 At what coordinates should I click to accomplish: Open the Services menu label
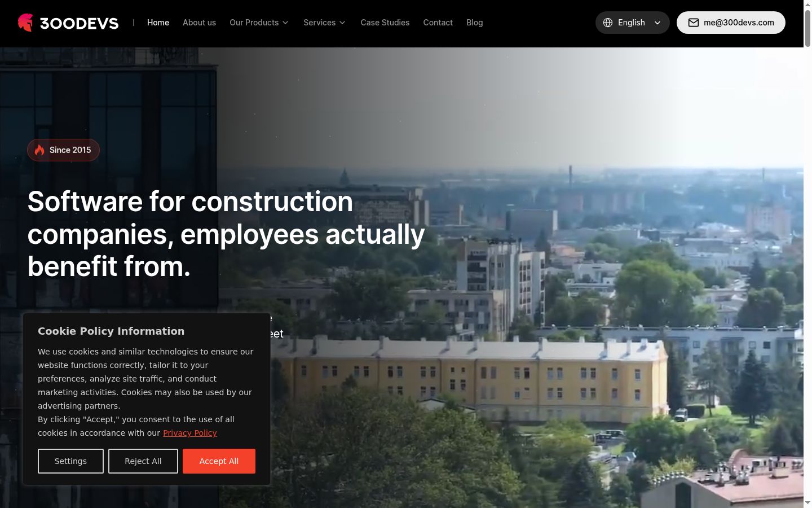coord(319,23)
